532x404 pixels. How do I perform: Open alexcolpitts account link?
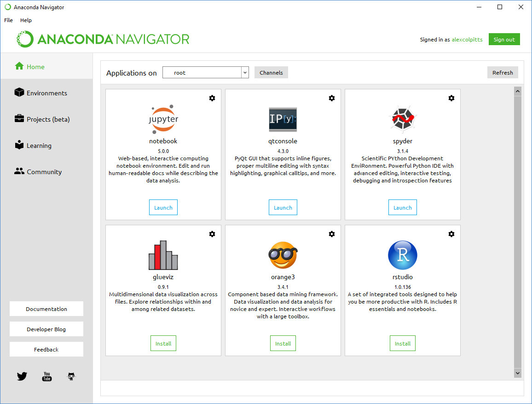467,40
